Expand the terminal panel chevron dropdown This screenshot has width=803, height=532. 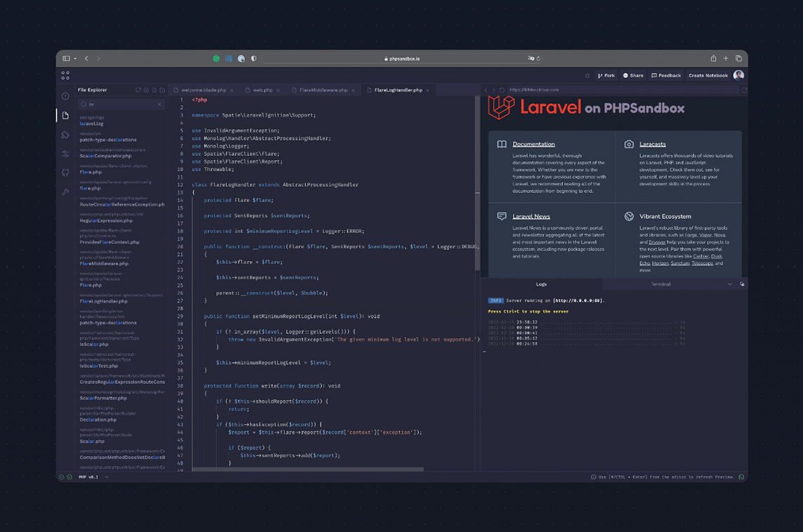point(730,284)
